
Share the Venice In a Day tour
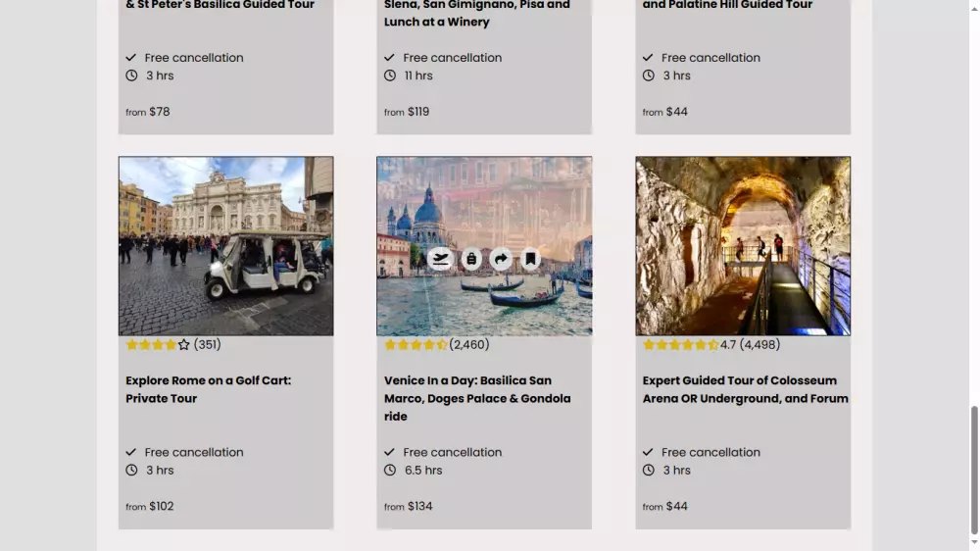[x=501, y=259]
